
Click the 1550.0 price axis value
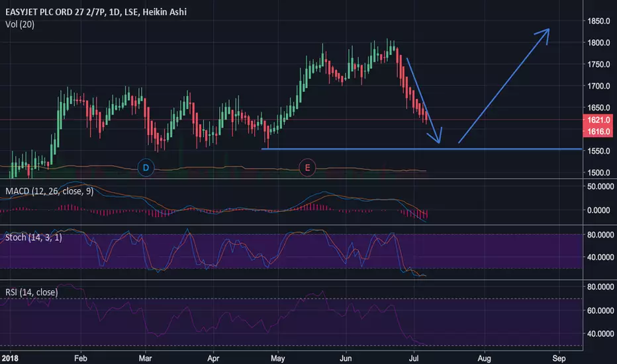pos(598,151)
